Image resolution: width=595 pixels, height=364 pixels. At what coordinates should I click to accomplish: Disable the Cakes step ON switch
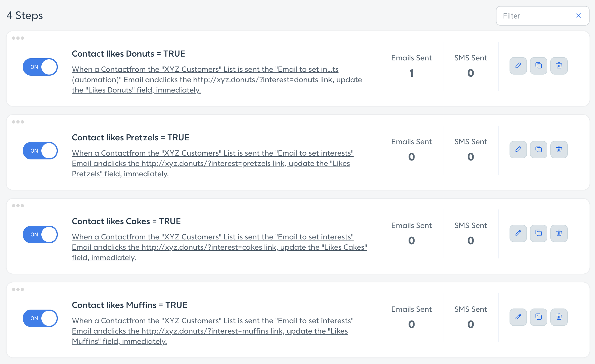[40, 235]
